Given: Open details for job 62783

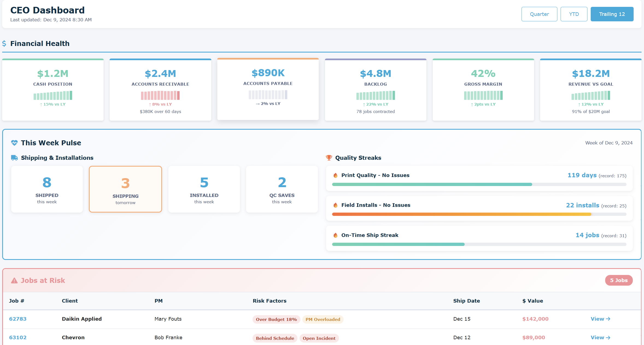Looking at the screenshot, I should (17, 319).
